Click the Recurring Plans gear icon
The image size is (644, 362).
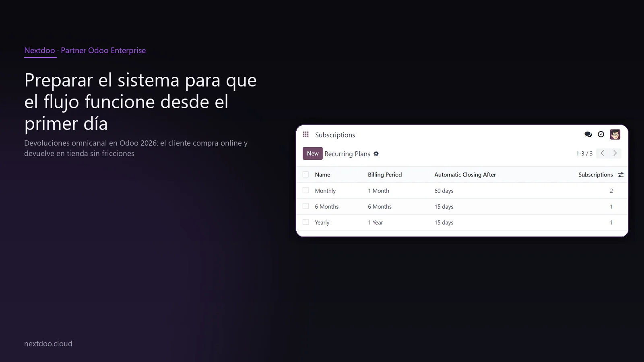tap(376, 154)
